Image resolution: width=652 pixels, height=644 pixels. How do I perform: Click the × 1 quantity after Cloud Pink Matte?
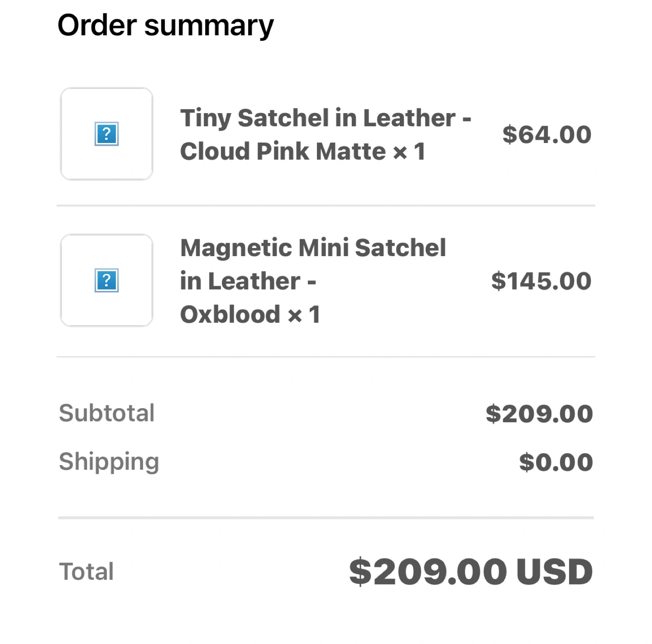409,151
